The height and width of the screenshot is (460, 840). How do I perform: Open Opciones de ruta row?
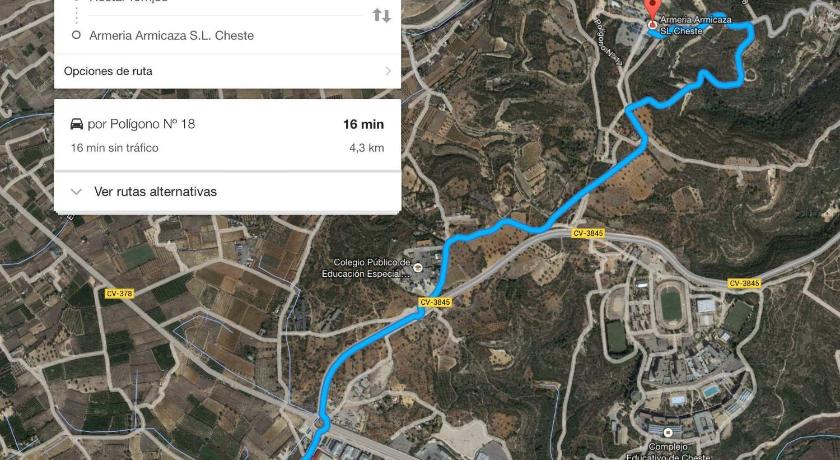pyautogui.click(x=227, y=71)
